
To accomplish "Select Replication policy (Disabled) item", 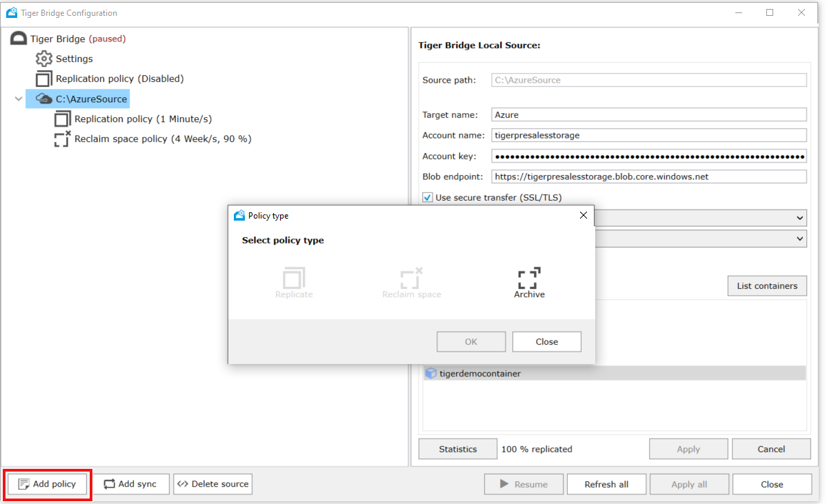I will coord(120,79).
